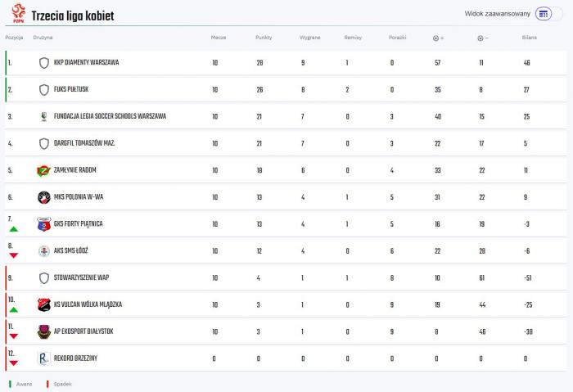Click MKS Polonia W-wa crest icon
The image size is (573, 392).
44,197
